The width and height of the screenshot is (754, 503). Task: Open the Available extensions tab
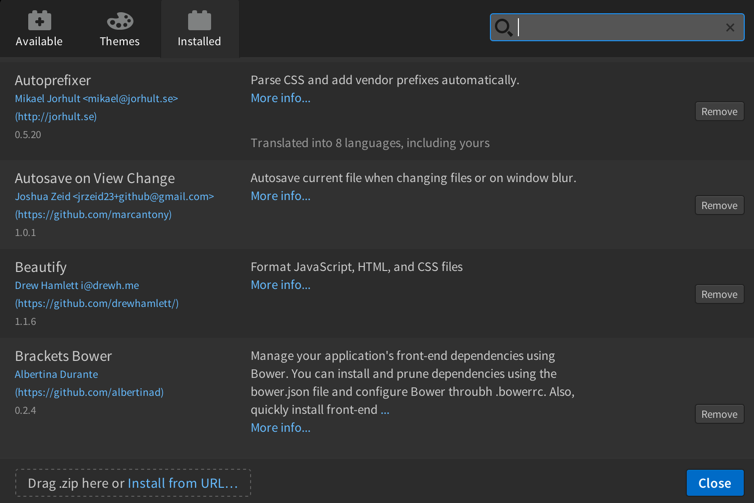point(39,29)
